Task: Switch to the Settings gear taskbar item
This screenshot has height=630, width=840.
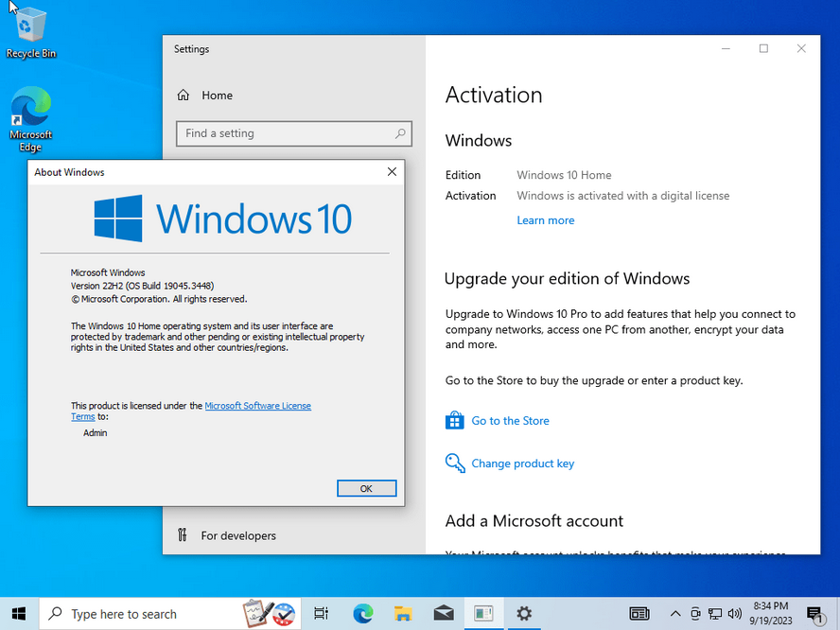Action: (524, 613)
